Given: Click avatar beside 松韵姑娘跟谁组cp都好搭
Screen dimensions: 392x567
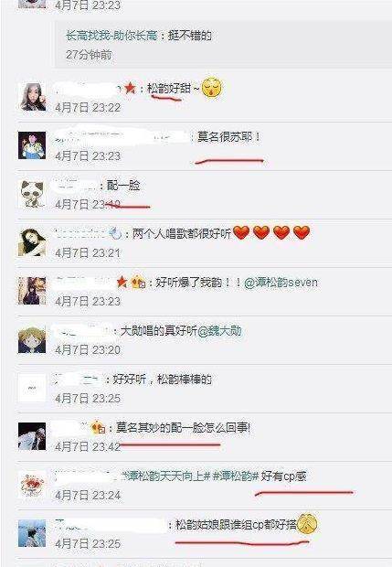Looking at the screenshot, I should click(x=32, y=533).
